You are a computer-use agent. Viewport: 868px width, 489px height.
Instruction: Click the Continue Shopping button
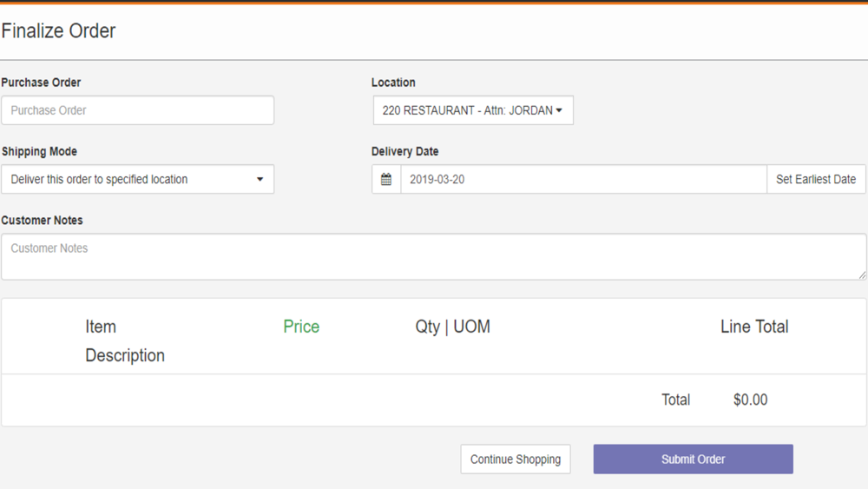516,459
